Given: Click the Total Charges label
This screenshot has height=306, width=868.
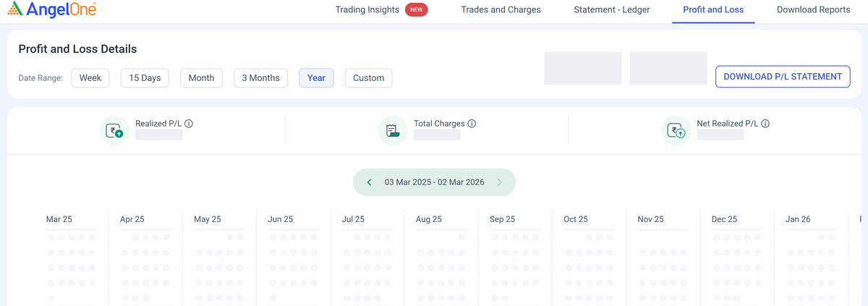Looking at the screenshot, I should coord(439,124).
